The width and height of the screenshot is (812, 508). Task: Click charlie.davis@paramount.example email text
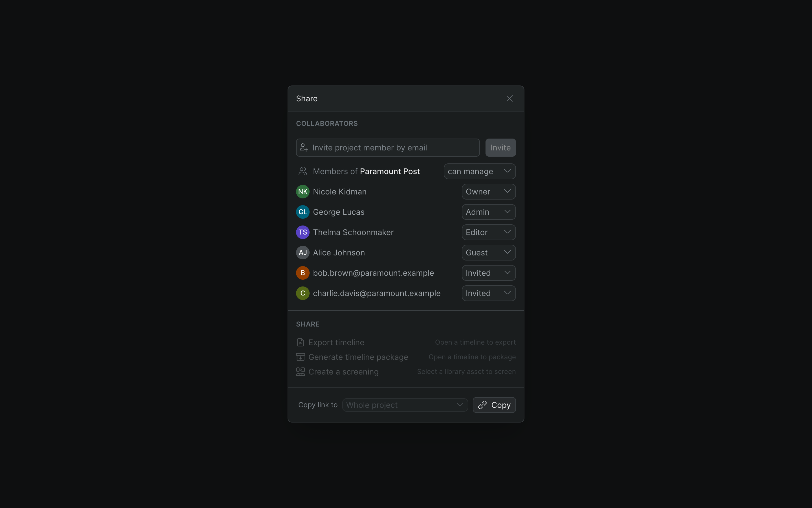point(376,293)
